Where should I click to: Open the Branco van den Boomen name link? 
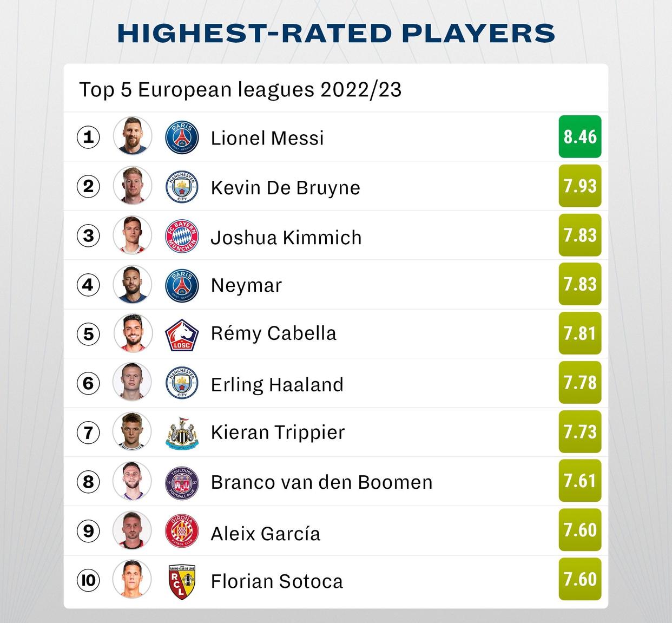321,482
